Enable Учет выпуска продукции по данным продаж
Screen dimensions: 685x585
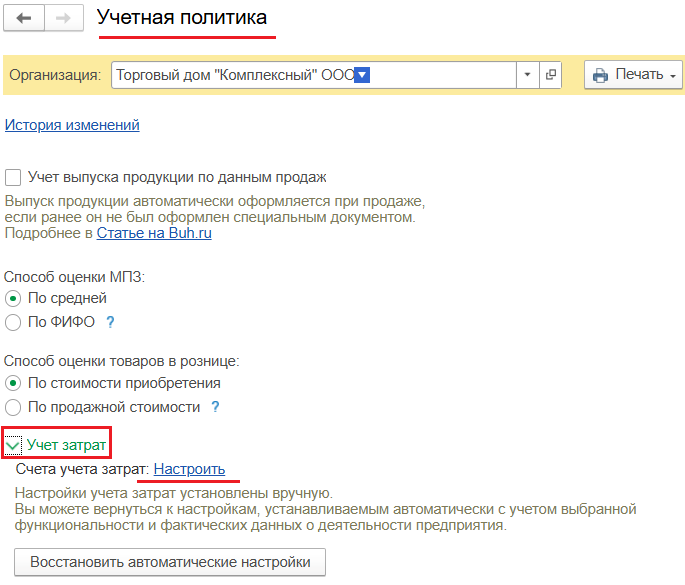pyautogui.click(x=13, y=178)
